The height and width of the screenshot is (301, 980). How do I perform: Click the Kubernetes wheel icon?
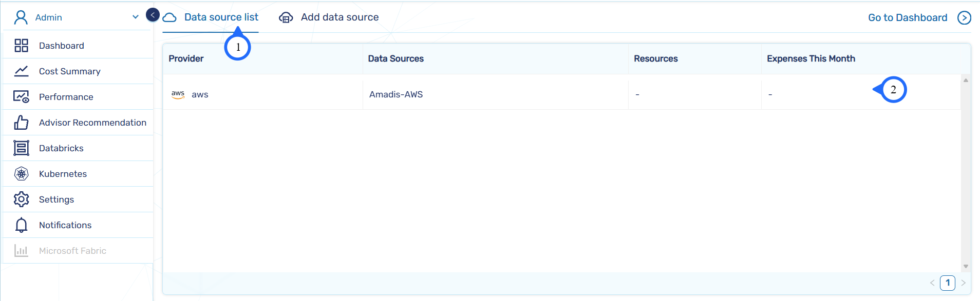tap(21, 174)
